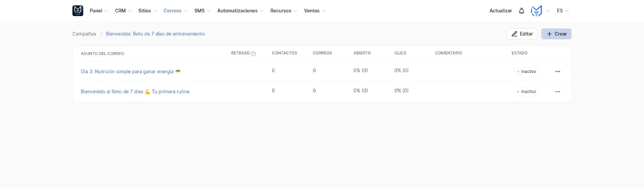Click the CLICS column header
Viewport: 644px width, 188px height.
pyautogui.click(x=400, y=53)
